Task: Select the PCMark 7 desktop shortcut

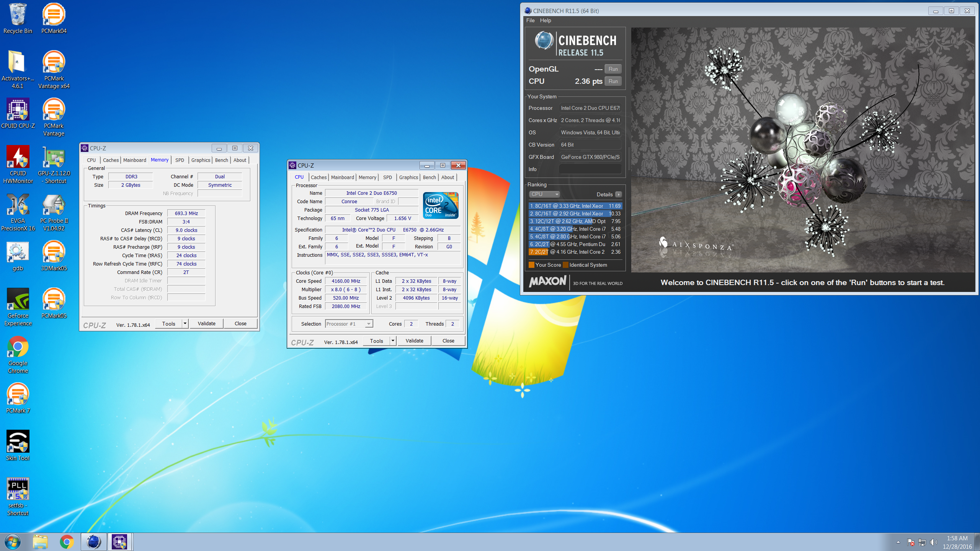Action: pos(18,398)
